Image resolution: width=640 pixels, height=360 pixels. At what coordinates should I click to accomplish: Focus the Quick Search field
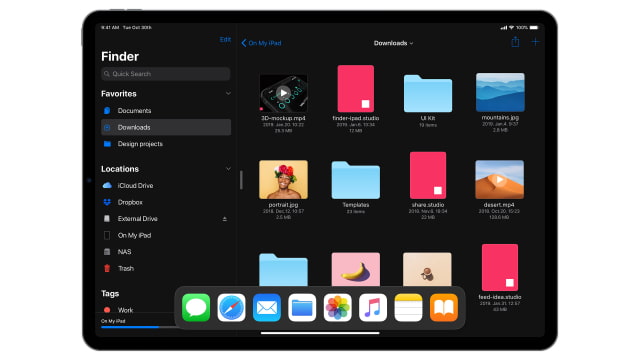166,74
